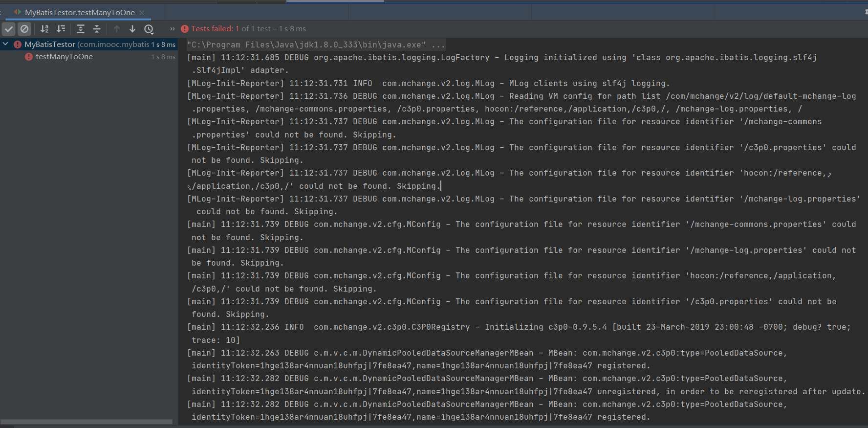Collapse the MyBatisTestor tree node
Image resolution: width=868 pixels, height=428 pixels.
click(x=6, y=44)
